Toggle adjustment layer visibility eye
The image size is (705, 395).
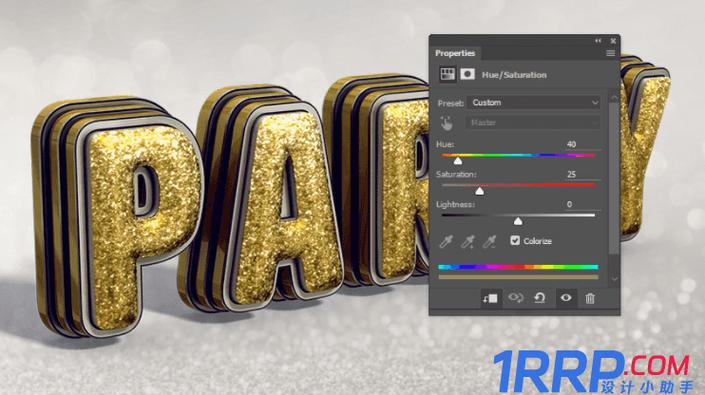click(566, 297)
